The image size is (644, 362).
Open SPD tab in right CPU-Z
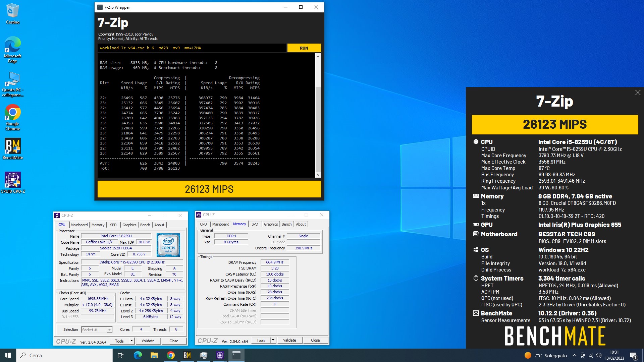click(x=255, y=224)
